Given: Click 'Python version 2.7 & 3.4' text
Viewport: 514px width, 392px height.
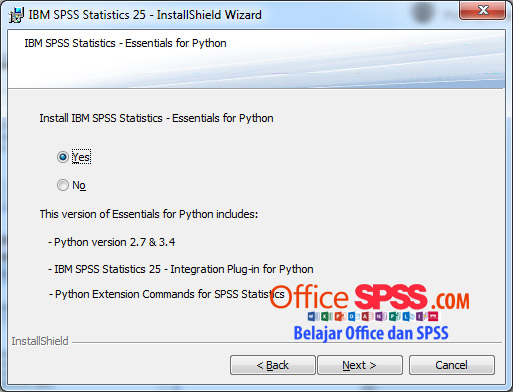Looking at the screenshot, I should (112, 242).
